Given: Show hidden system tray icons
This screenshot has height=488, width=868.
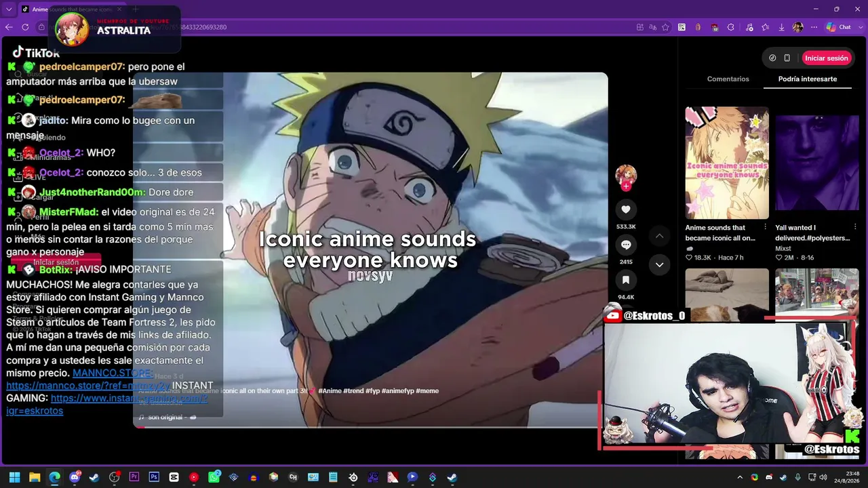Looking at the screenshot, I should pos(740,477).
